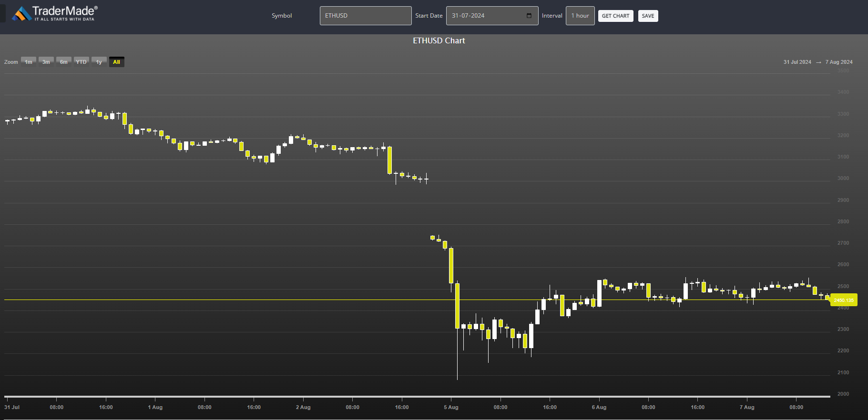Click the ETHUSD symbol input field
Screen dimensions: 868x420
366,16
